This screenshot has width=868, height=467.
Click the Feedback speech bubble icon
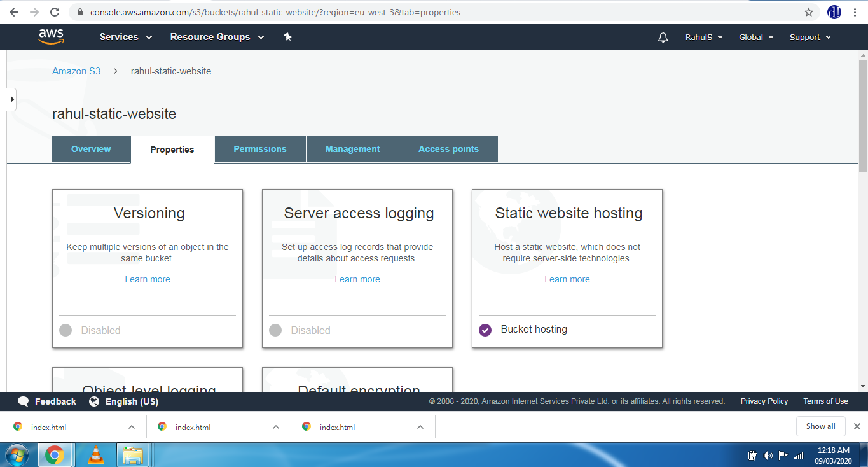(x=24, y=401)
